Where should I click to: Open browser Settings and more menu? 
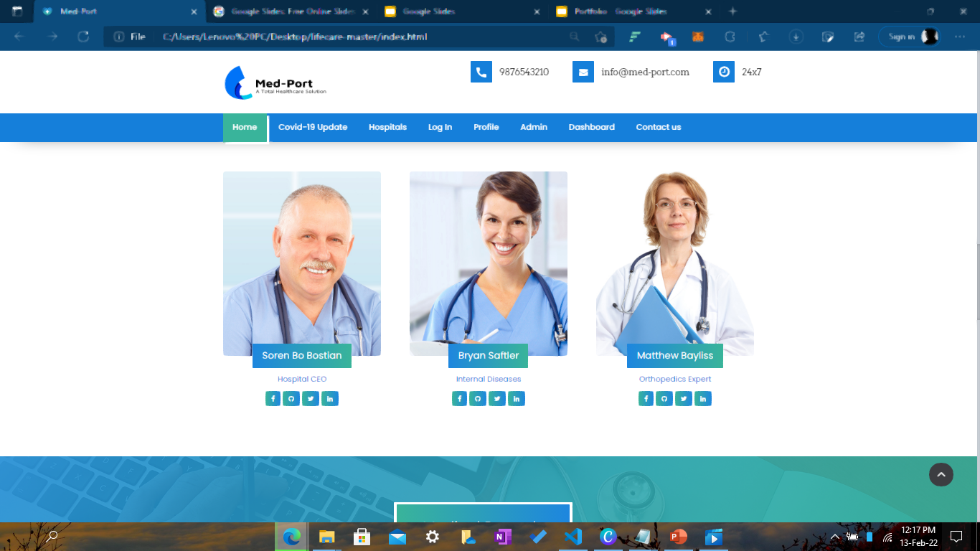click(x=960, y=37)
